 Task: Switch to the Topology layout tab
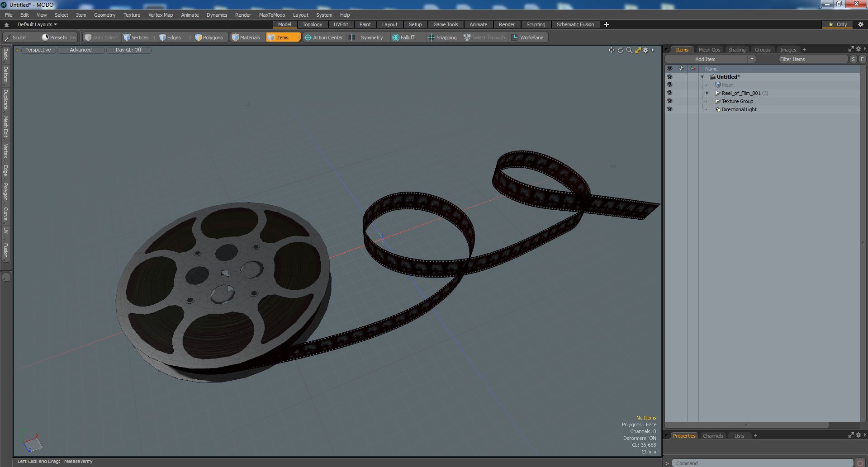point(312,24)
